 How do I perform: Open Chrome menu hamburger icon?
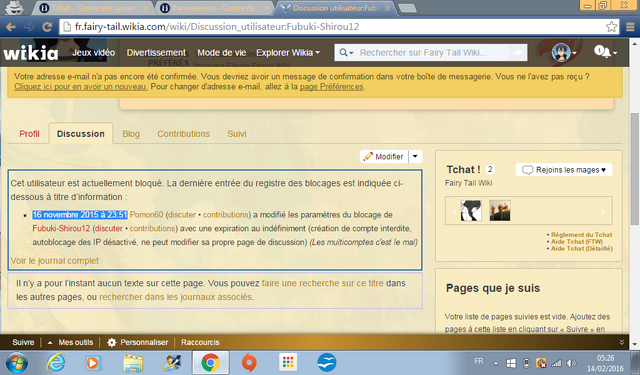pyautogui.click(x=630, y=27)
